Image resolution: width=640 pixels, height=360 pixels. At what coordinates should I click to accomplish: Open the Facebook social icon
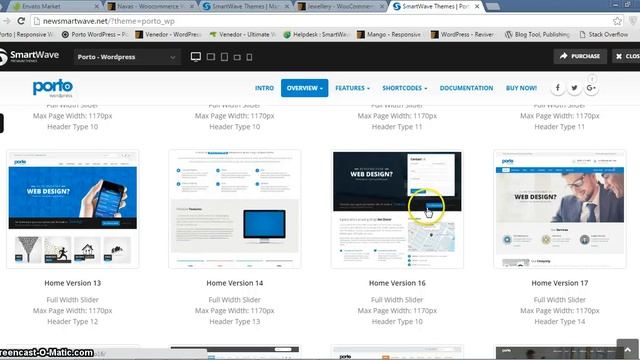coord(558,88)
